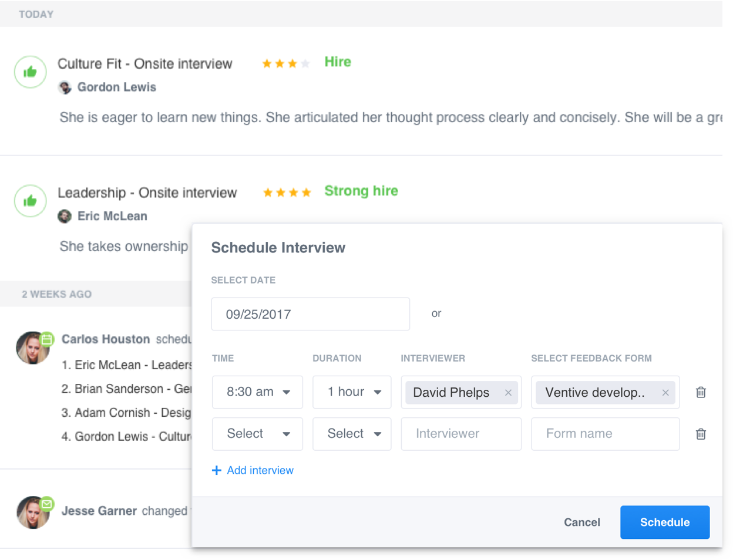Open Carlos Houston's profile picture
This screenshot has width=733, height=560.
coord(32,348)
